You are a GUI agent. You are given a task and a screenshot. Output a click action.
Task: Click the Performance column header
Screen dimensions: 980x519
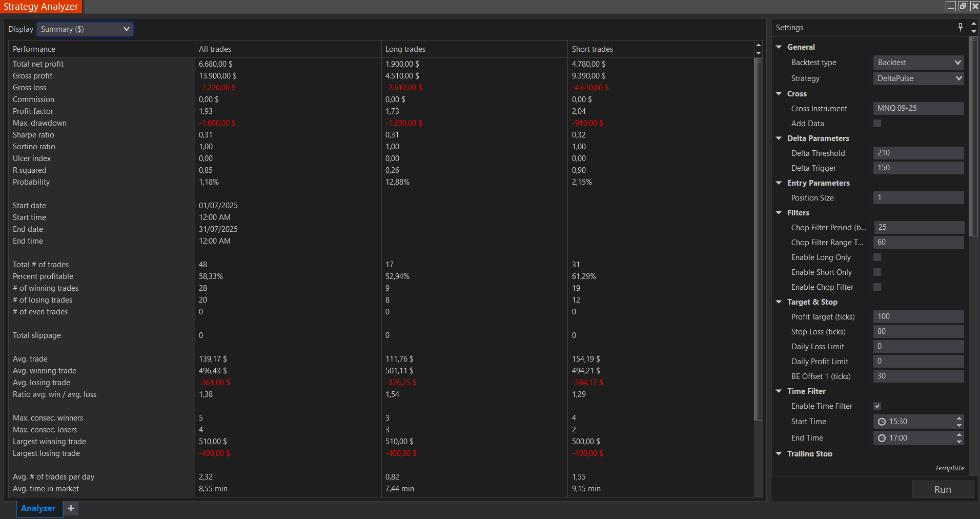101,49
